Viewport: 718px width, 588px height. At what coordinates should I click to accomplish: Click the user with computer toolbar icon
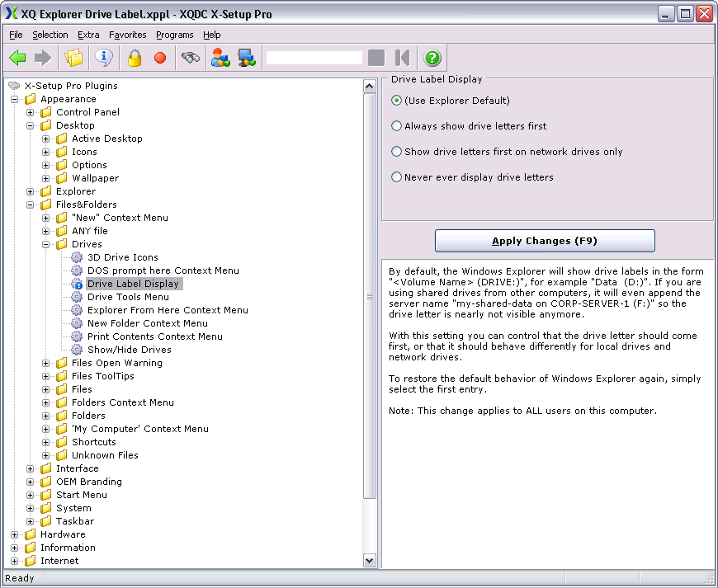[220, 58]
